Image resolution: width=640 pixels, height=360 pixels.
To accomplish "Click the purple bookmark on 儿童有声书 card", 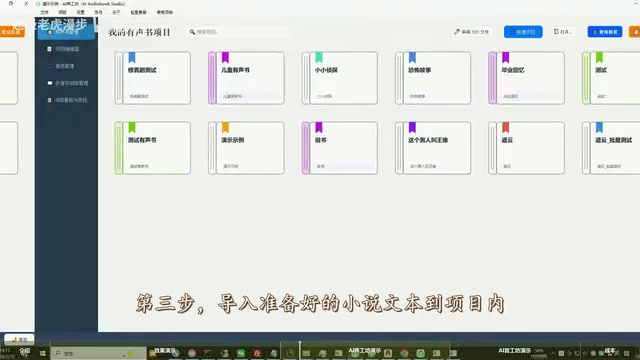I will point(225,57).
